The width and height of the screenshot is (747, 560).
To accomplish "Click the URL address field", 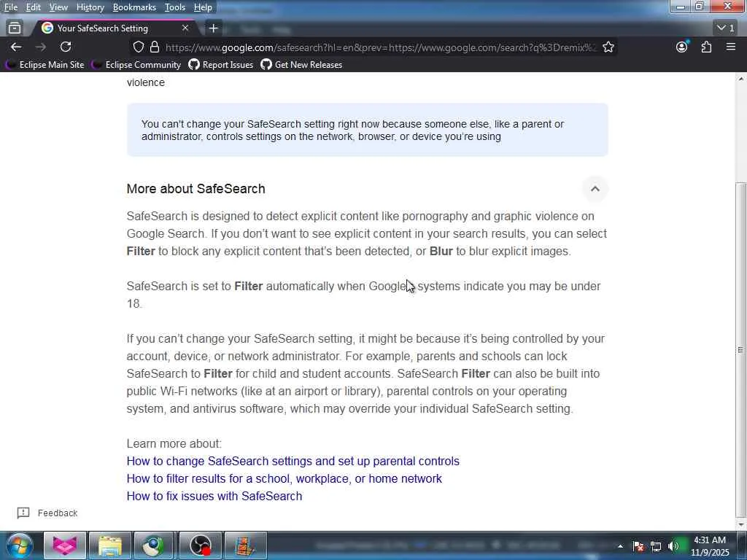I will coord(380,47).
